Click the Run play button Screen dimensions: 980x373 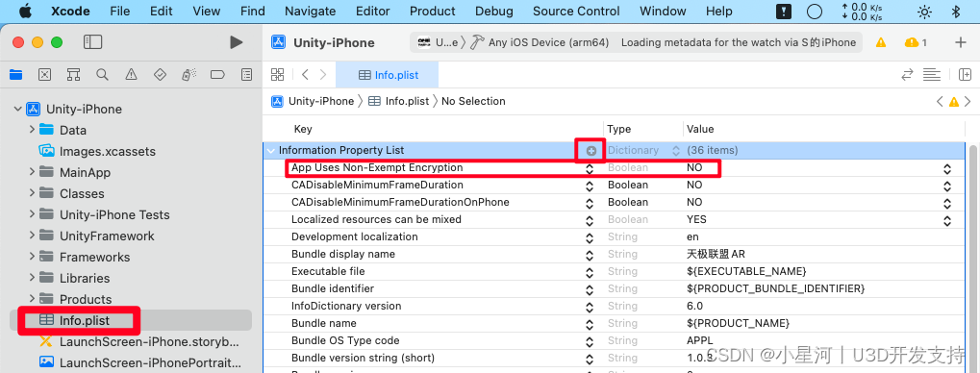237,42
